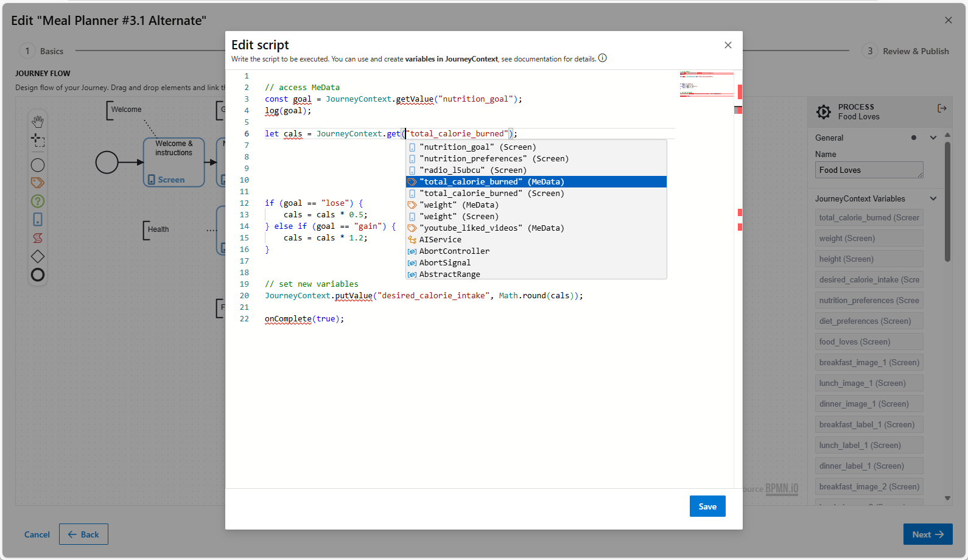The image size is (968, 560).
Task: Close the Edit Meal Planner window
Action: coord(949,20)
